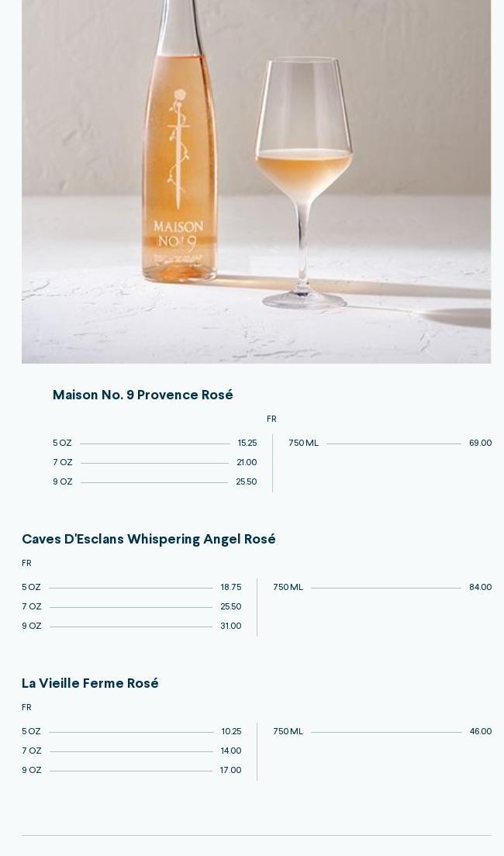Select Whispering Angel 7 OZ price 25.50
The width and height of the screenshot is (504, 856).
[x=132, y=606]
